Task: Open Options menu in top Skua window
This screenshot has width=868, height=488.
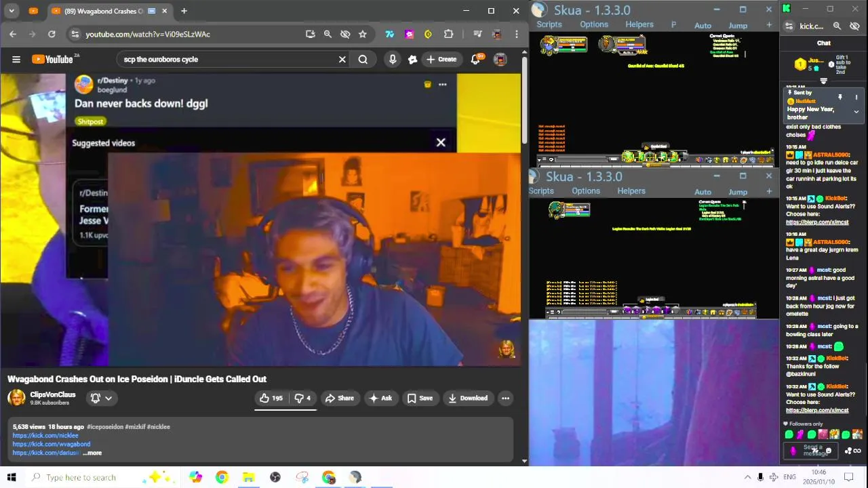Action: point(594,24)
